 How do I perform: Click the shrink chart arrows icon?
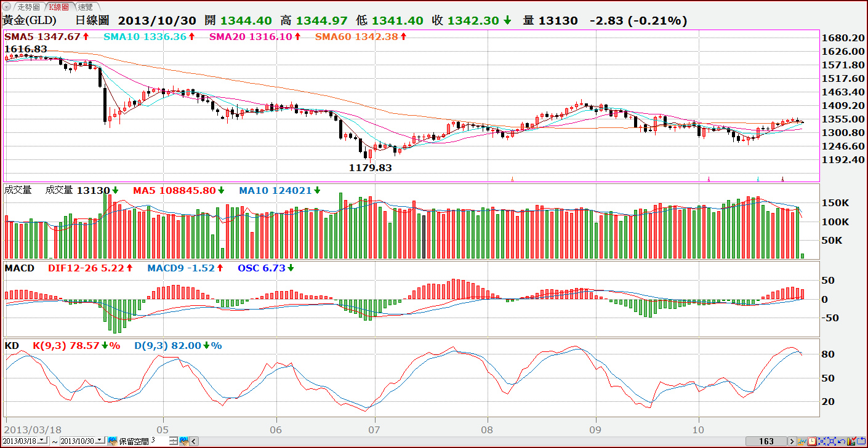coord(822,441)
